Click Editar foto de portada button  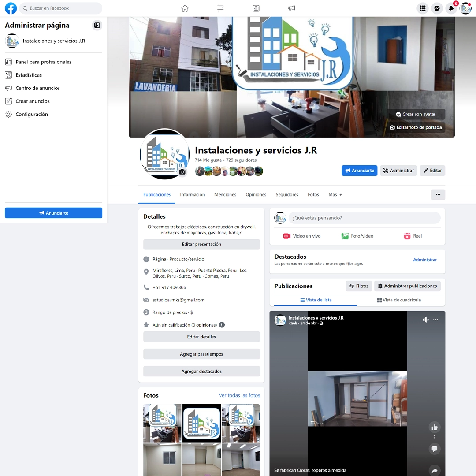click(415, 127)
